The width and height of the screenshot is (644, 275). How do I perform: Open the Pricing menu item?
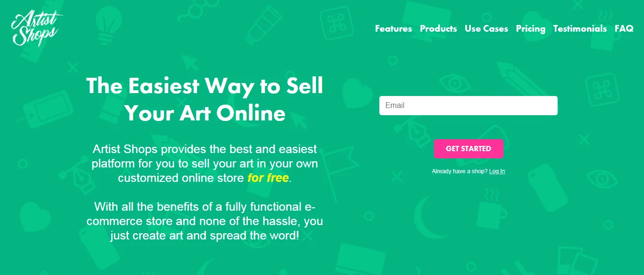(530, 29)
